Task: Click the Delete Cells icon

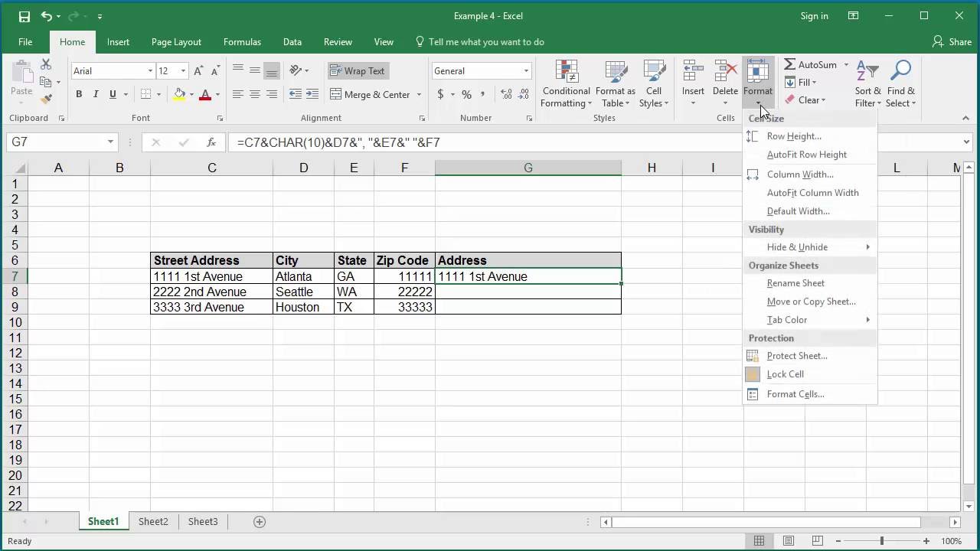Action: [725, 72]
